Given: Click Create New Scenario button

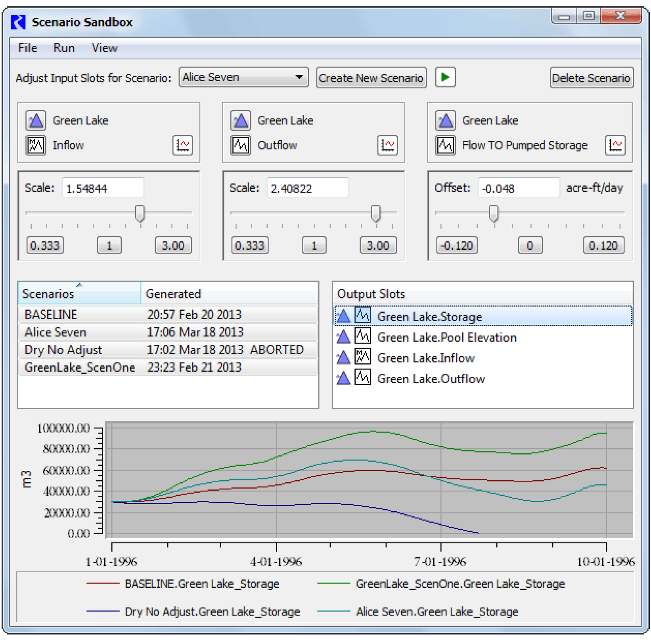Looking at the screenshot, I should [371, 78].
